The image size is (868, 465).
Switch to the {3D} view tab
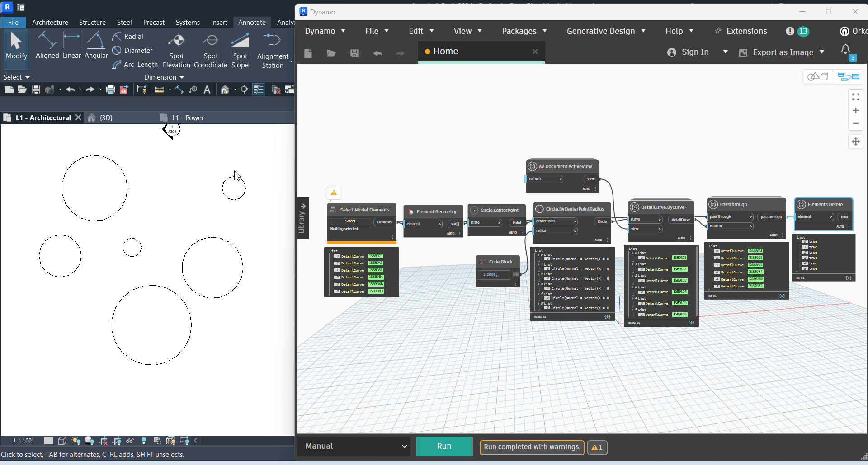click(x=106, y=117)
